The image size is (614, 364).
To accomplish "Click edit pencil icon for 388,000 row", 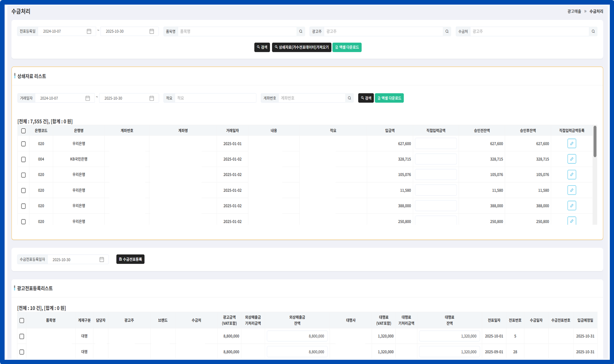I will click(571, 206).
